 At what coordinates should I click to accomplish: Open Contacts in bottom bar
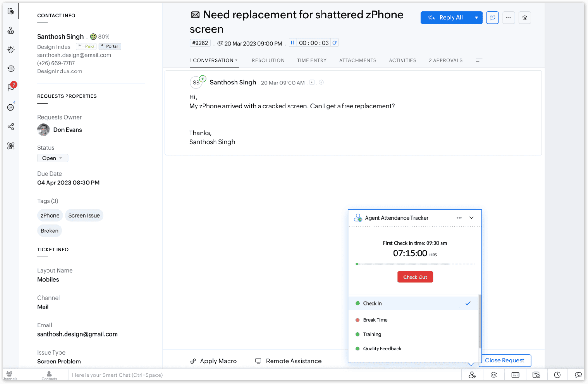coord(49,375)
